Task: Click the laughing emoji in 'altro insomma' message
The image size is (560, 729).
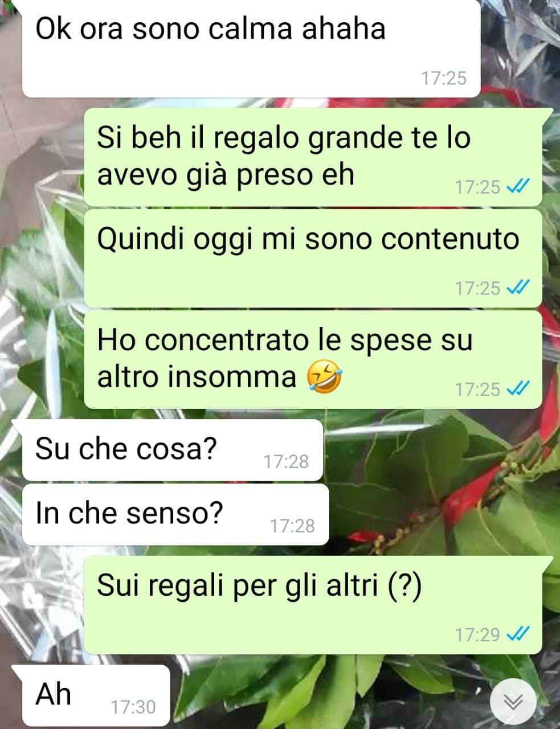Action: 325,377
